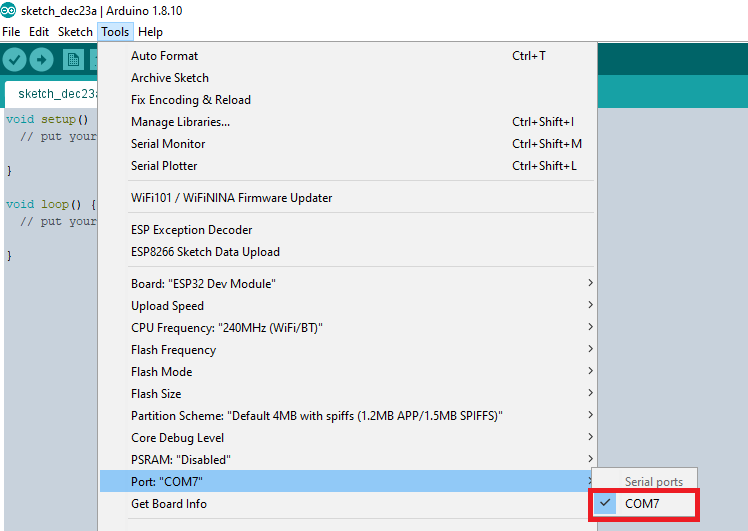Choose Auto Format from Tools menu
The width and height of the screenshot is (748, 531).
[x=348, y=56]
